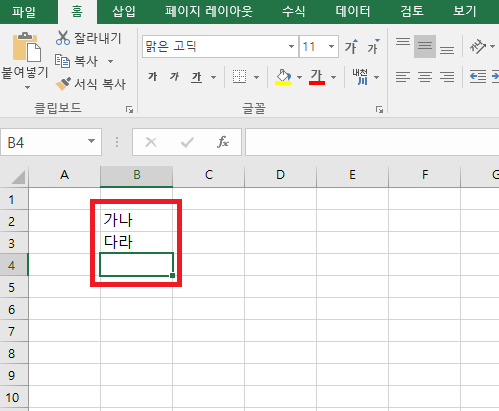Viewport: 499px width, 411px height.
Task: Click confirm checkmark in formula bar
Action: click(x=187, y=142)
